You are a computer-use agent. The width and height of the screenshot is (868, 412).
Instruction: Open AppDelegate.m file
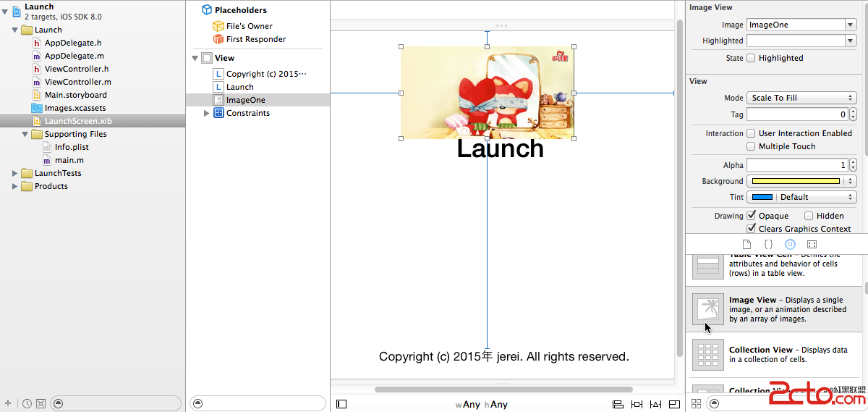[75, 56]
